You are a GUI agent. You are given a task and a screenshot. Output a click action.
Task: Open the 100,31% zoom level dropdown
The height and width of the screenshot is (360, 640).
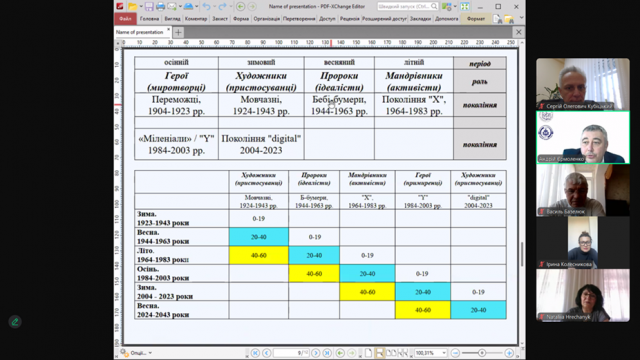click(444, 353)
